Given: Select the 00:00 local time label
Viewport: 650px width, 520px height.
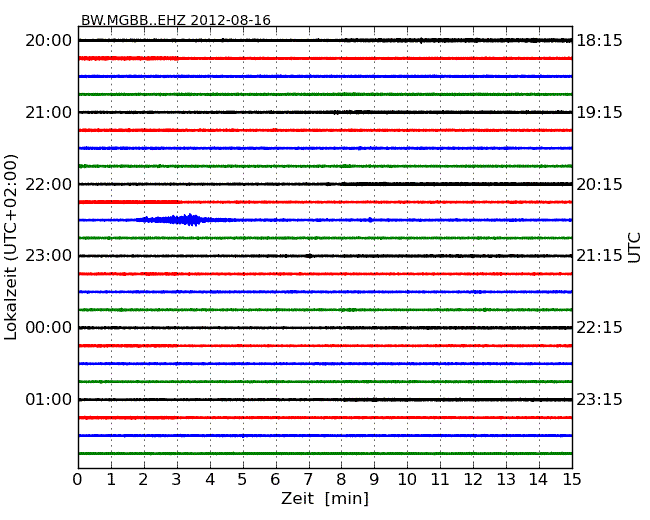Looking at the screenshot, I should [x=49, y=328].
